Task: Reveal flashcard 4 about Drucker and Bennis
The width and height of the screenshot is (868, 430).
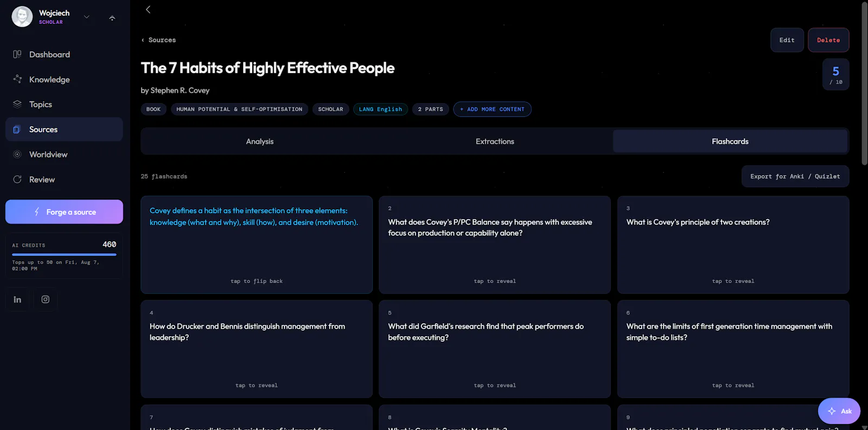Action: 257,349
